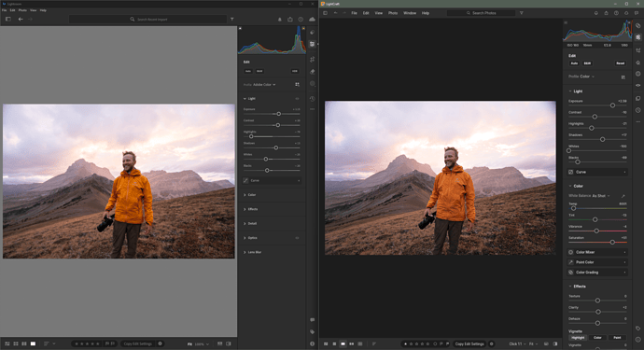Viewport: 644px width, 350px height.
Task: Open Adobe Color profile dropdown in Lightroom
Action: pos(264,85)
